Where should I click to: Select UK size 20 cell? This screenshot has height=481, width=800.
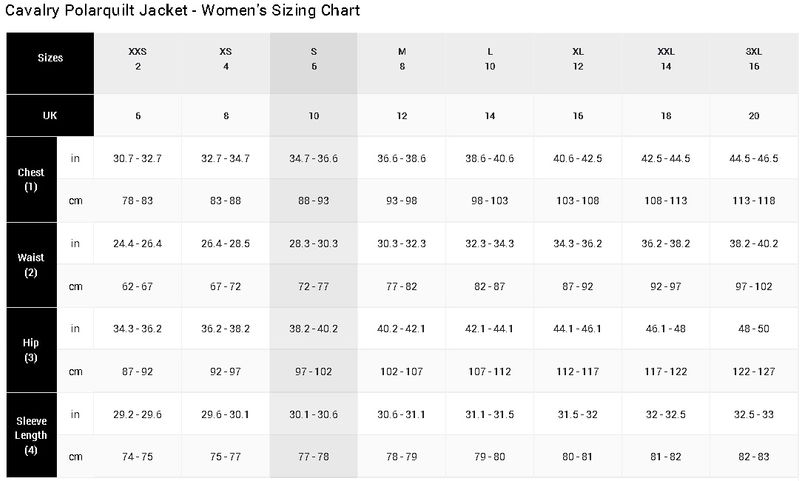(x=753, y=116)
